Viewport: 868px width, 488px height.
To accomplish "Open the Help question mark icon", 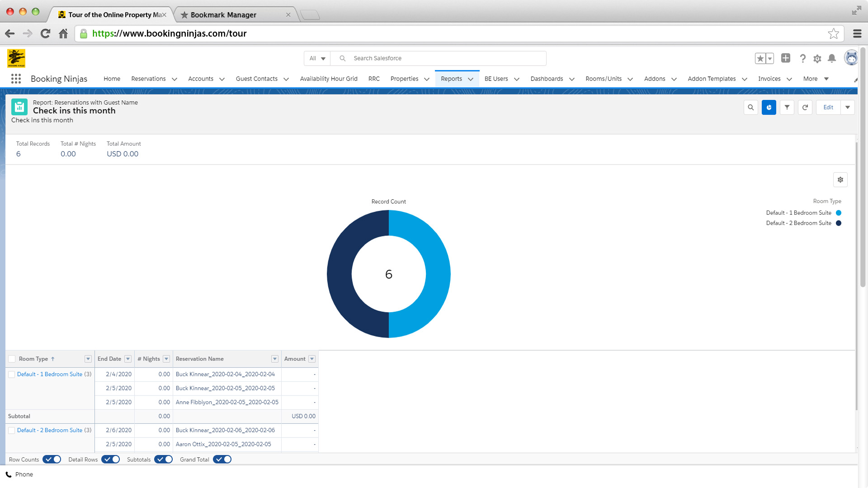I will click(x=802, y=58).
